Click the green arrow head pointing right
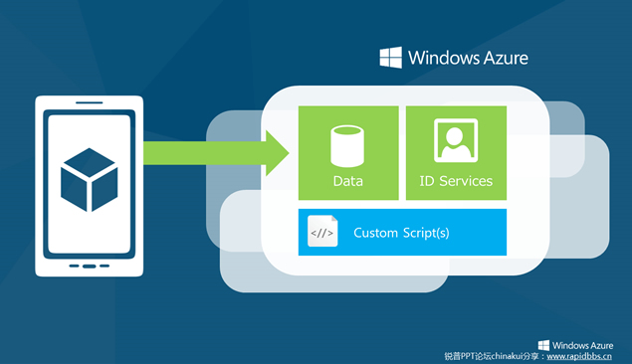The width and height of the screenshot is (632, 364). click(x=278, y=153)
